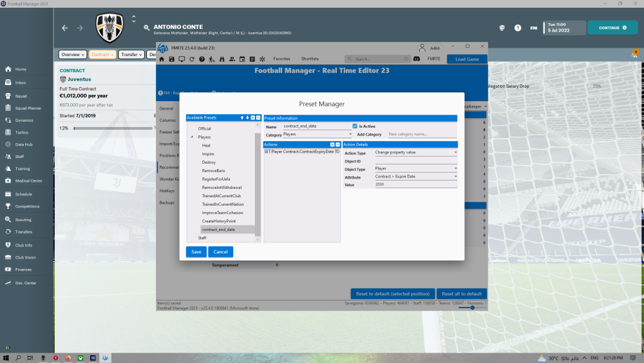Click Cancel button in Preset Manager
This screenshot has width=644, height=363.
(x=220, y=252)
